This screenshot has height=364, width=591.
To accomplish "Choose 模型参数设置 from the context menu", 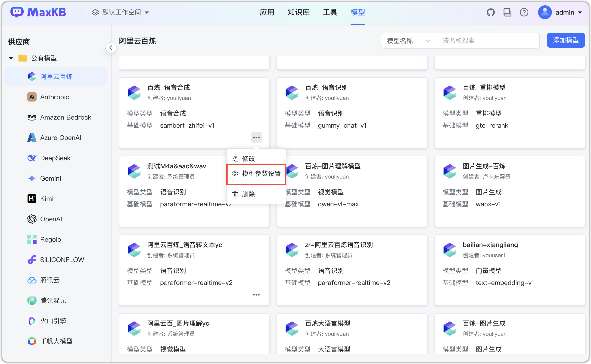I will 256,174.
